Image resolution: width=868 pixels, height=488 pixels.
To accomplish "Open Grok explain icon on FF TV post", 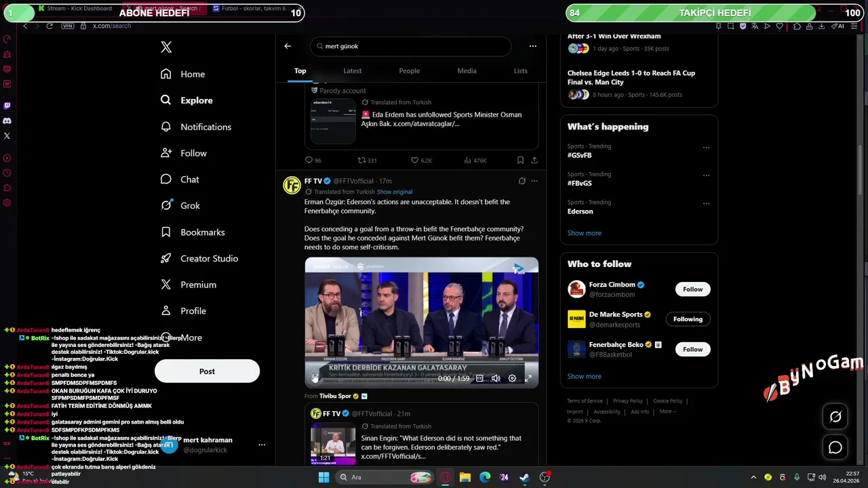I will [521, 181].
